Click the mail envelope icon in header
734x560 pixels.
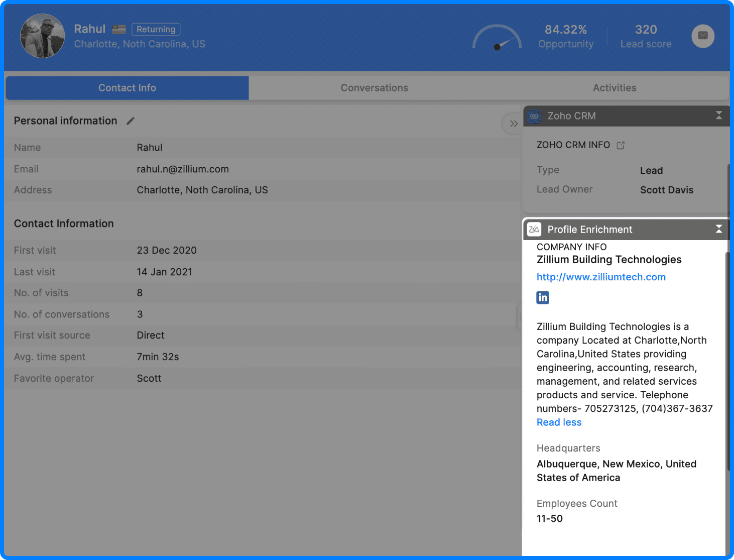[702, 36]
